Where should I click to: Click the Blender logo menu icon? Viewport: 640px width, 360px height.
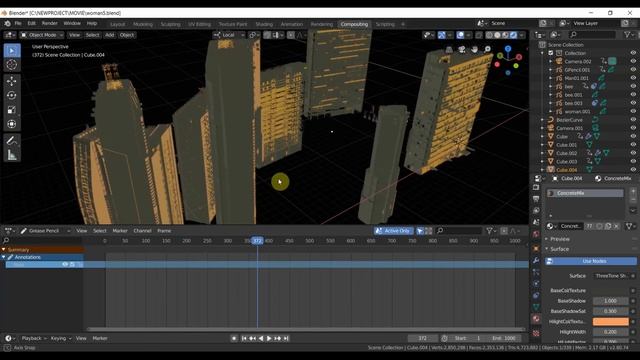coord(7,24)
